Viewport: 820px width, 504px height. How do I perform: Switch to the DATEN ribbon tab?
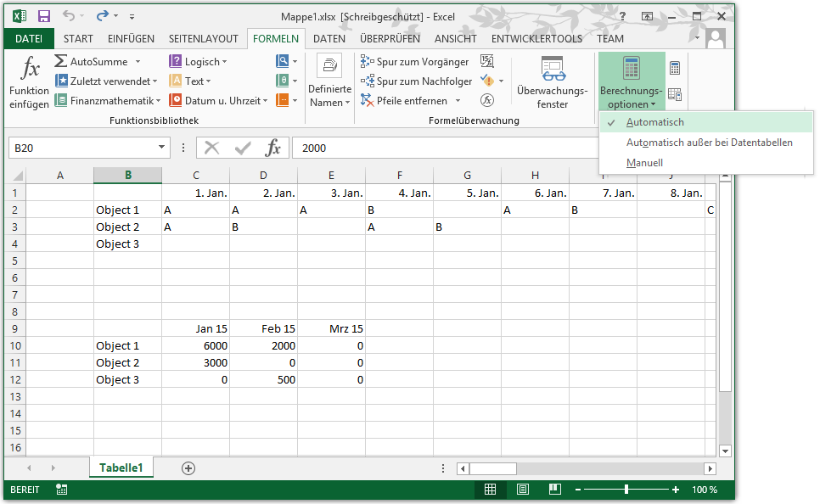pos(329,39)
